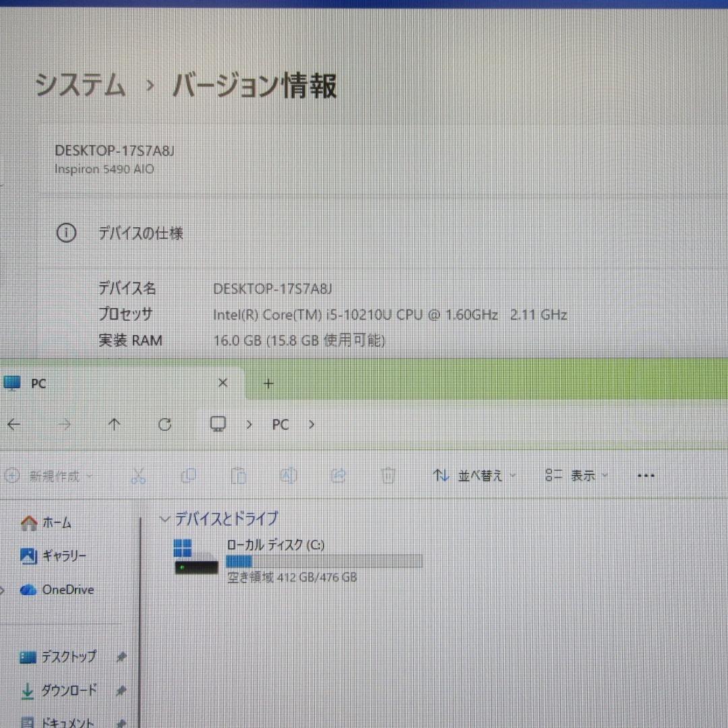Open ホーム in the navigation pane
728x728 pixels.
coord(46,523)
